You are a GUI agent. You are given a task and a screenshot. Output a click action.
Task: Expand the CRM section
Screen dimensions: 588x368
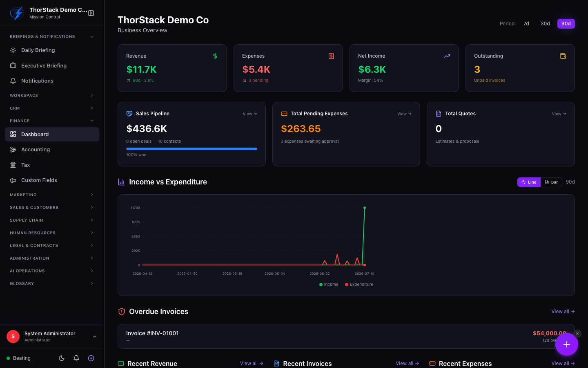pos(52,108)
